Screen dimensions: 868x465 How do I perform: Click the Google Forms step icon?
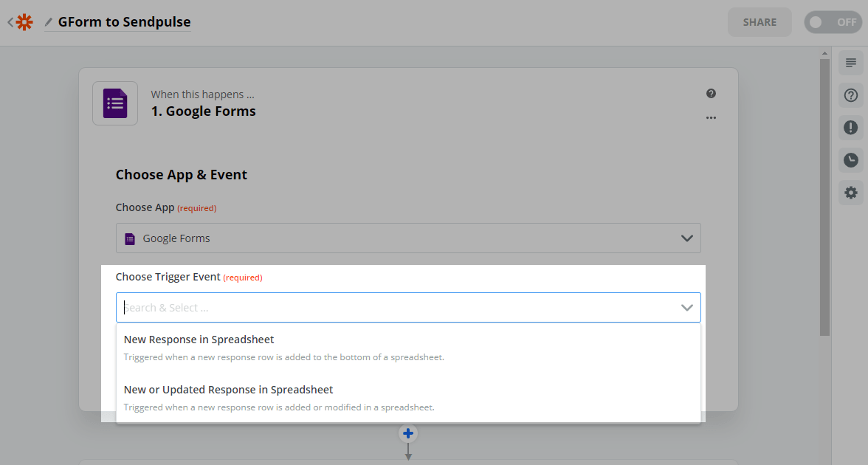coord(115,103)
